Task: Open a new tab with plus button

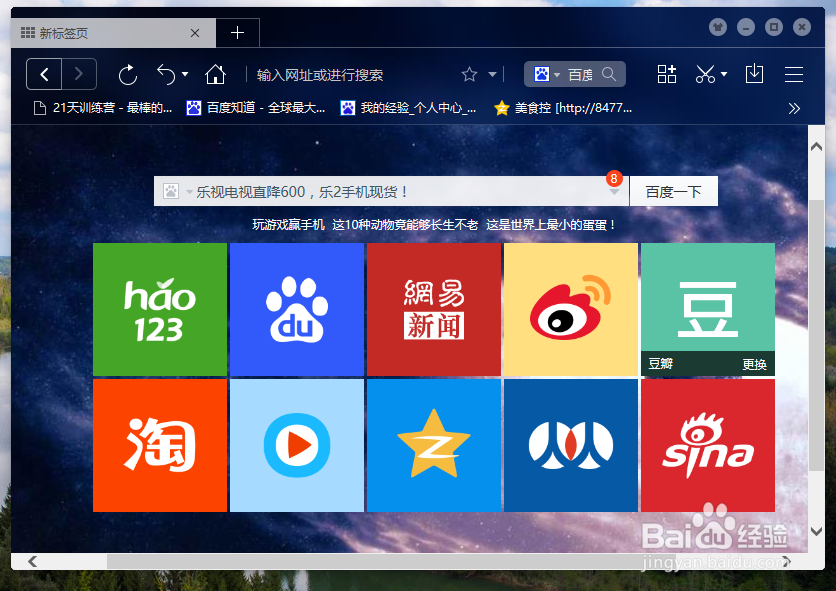Action: pos(237,33)
